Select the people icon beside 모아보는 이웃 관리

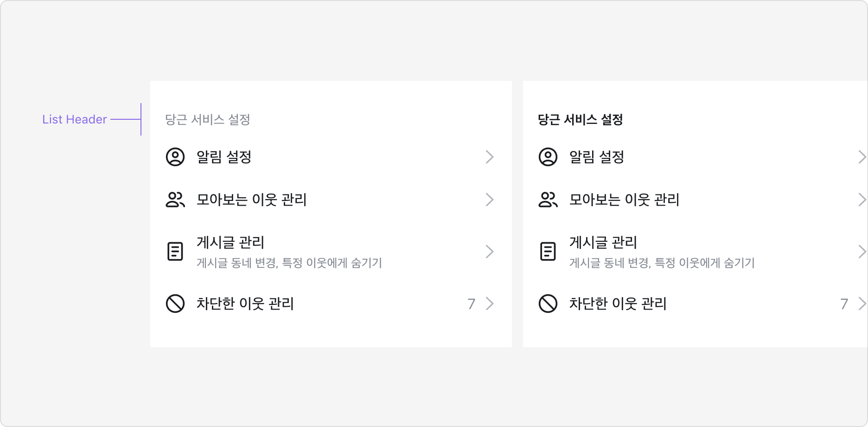[x=175, y=200]
